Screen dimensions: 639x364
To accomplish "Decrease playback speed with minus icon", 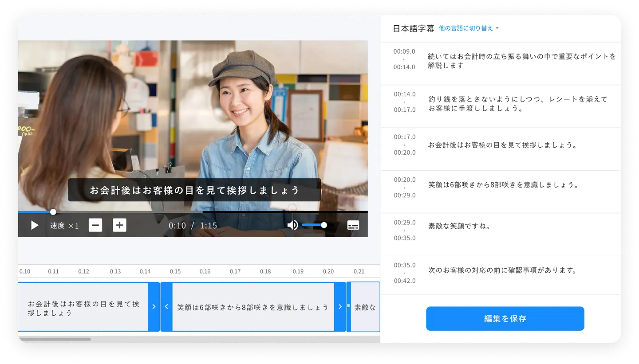I will [95, 225].
